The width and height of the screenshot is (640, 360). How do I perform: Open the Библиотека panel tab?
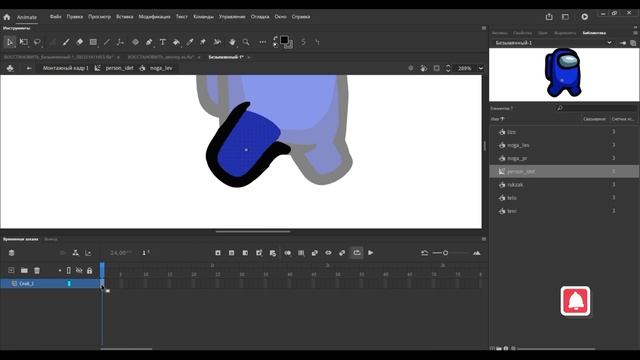[x=594, y=33]
